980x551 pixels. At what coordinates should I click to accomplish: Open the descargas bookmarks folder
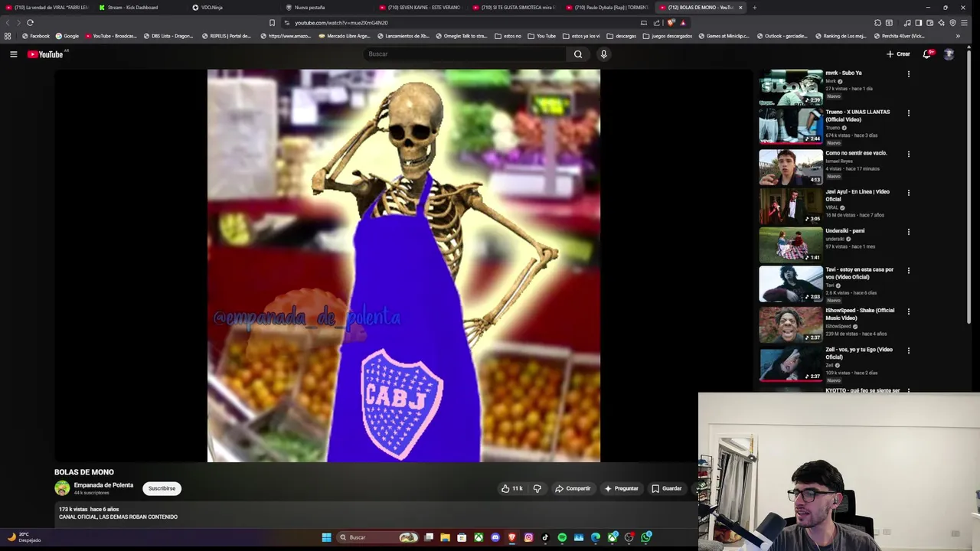(x=621, y=36)
